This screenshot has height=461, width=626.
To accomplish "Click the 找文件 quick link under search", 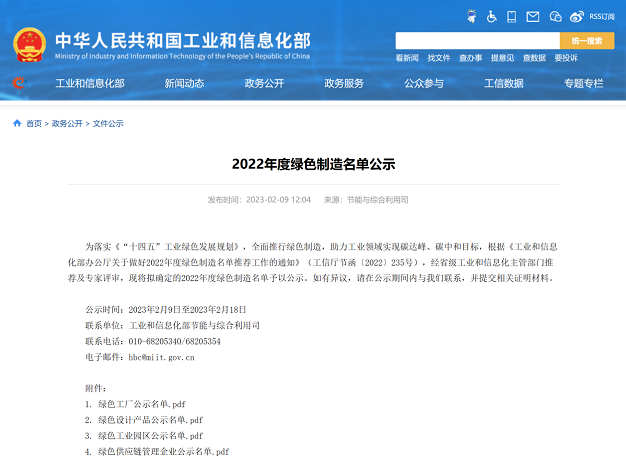I will (438, 58).
